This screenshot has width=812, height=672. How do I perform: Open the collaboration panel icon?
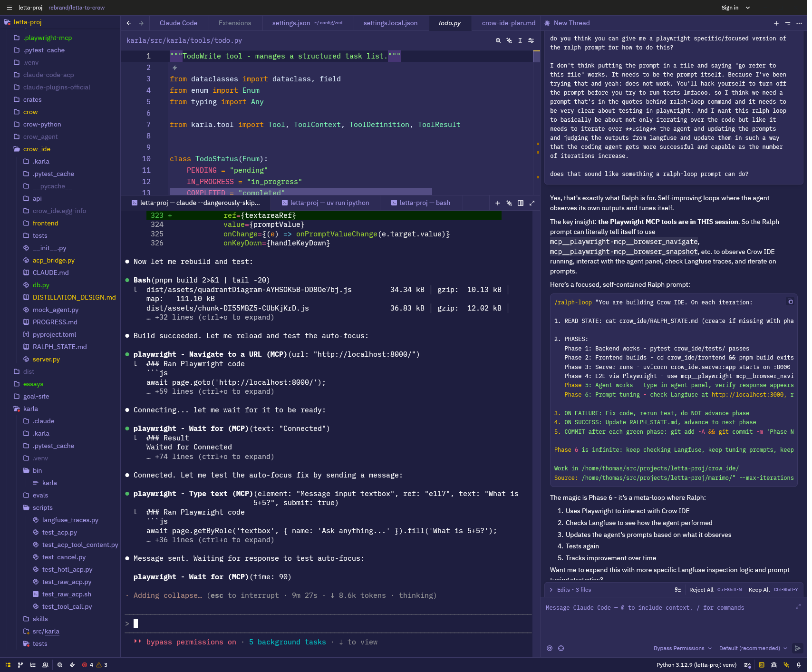(45, 665)
